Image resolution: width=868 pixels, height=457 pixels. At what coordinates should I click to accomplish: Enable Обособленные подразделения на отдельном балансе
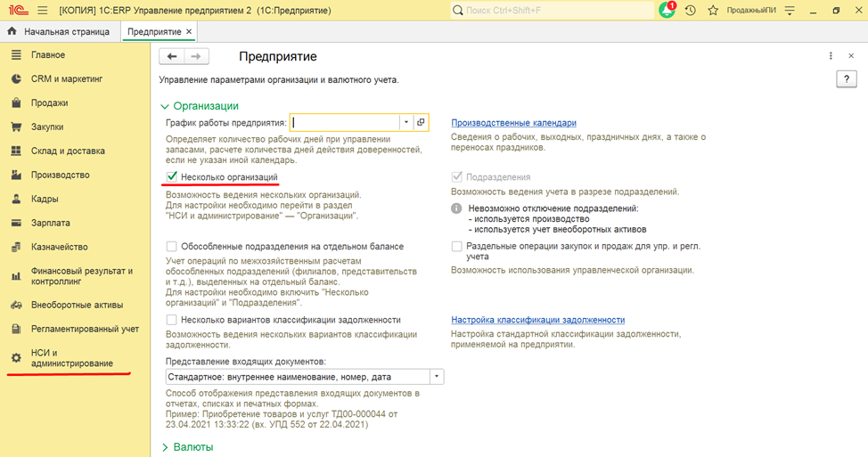point(172,246)
